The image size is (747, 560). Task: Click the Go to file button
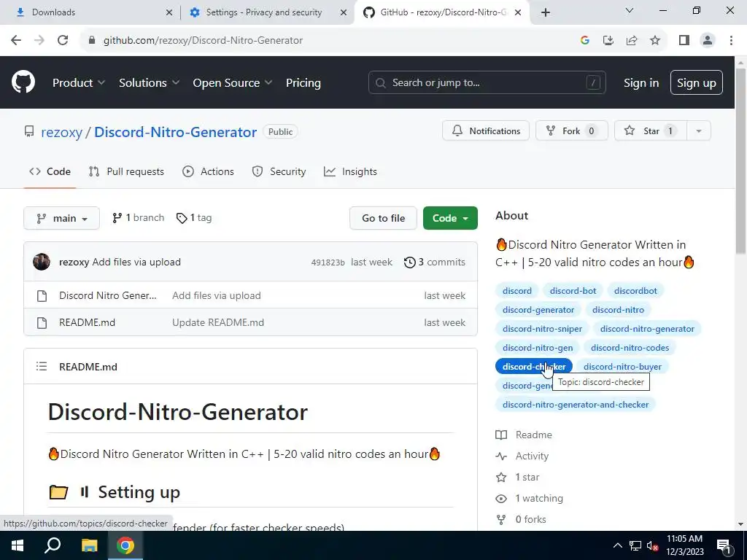383,218
